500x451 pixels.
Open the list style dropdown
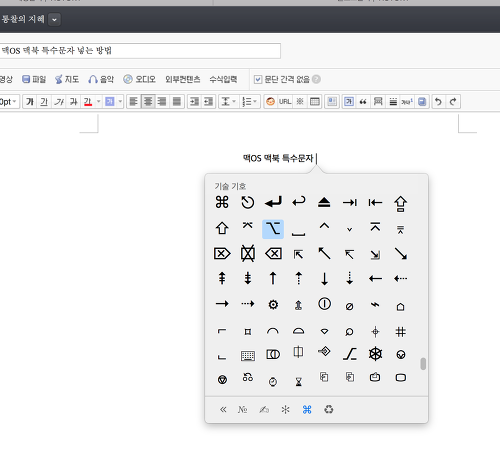pyautogui.click(x=249, y=101)
